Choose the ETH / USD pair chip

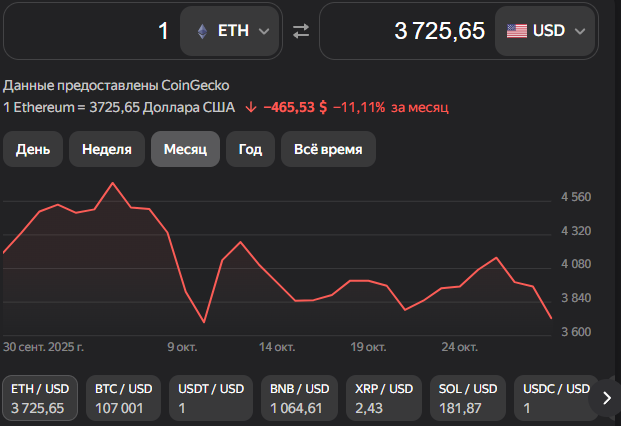click(x=38, y=398)
